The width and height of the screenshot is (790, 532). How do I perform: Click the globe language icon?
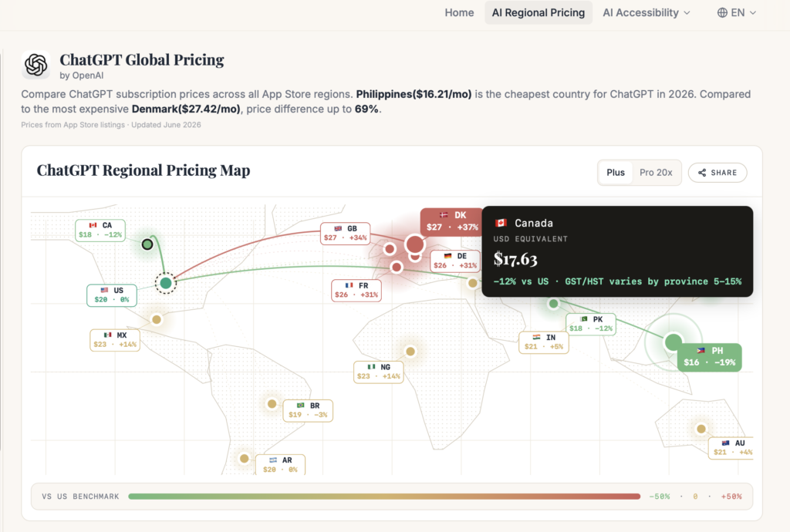pos(722,12)
